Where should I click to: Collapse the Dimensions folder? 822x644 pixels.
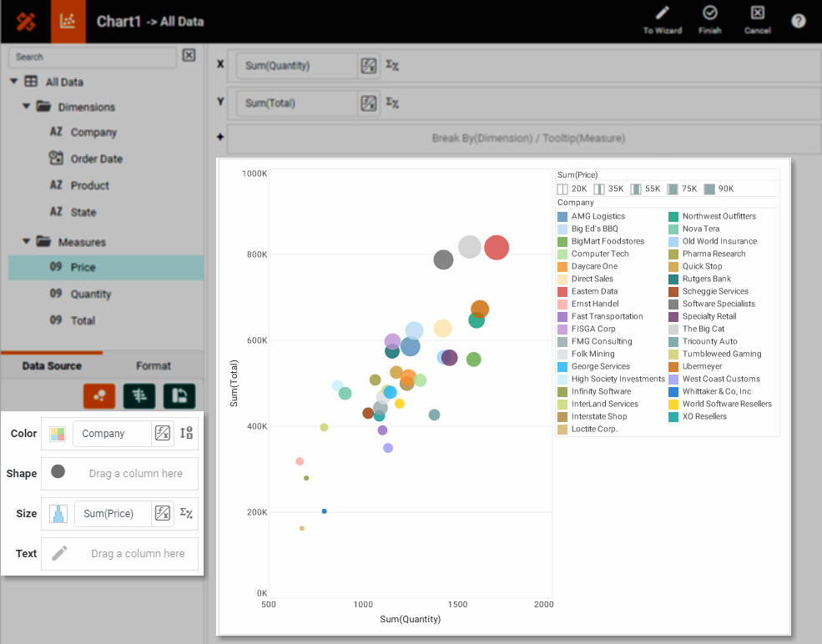(x=25, y=107)
